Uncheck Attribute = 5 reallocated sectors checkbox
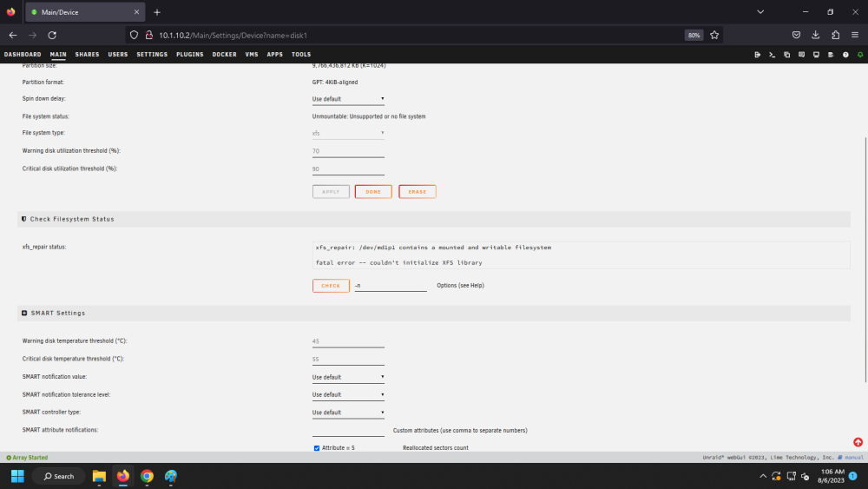 point(317,448)
